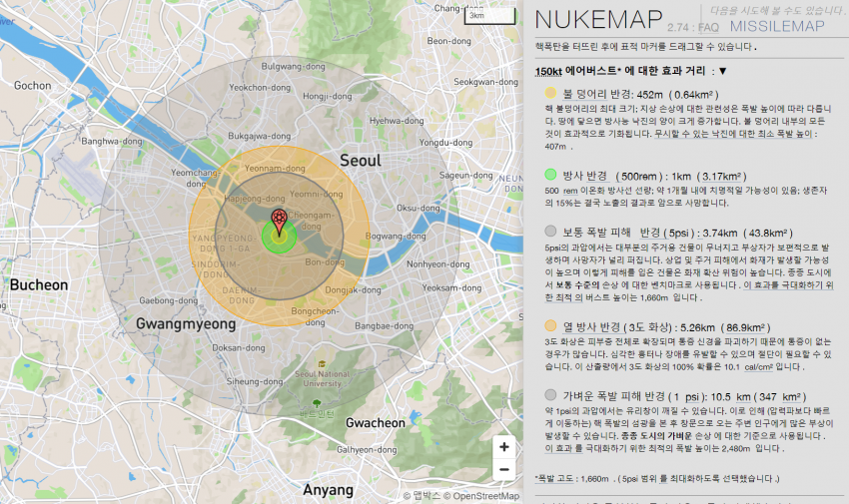This screenshot has height=504, width=849.
Task: Click the Yongdu-dong map label
Action: point(445,143)
